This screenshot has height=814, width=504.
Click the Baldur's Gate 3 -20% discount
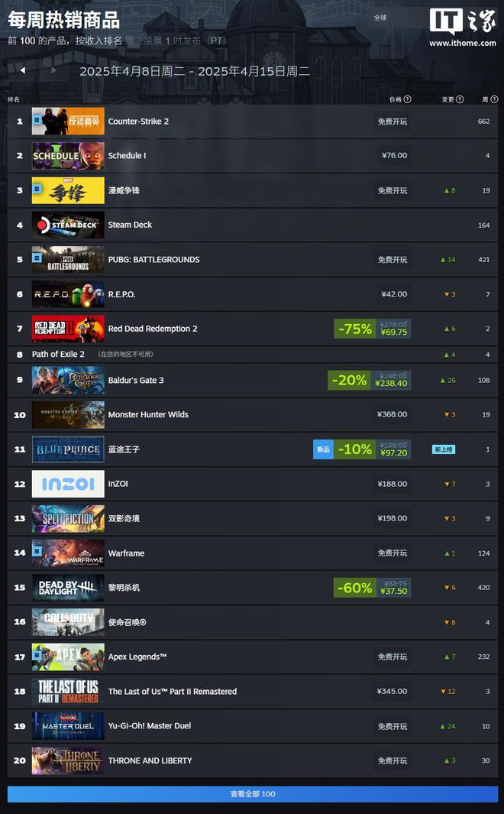coord(349,380)
